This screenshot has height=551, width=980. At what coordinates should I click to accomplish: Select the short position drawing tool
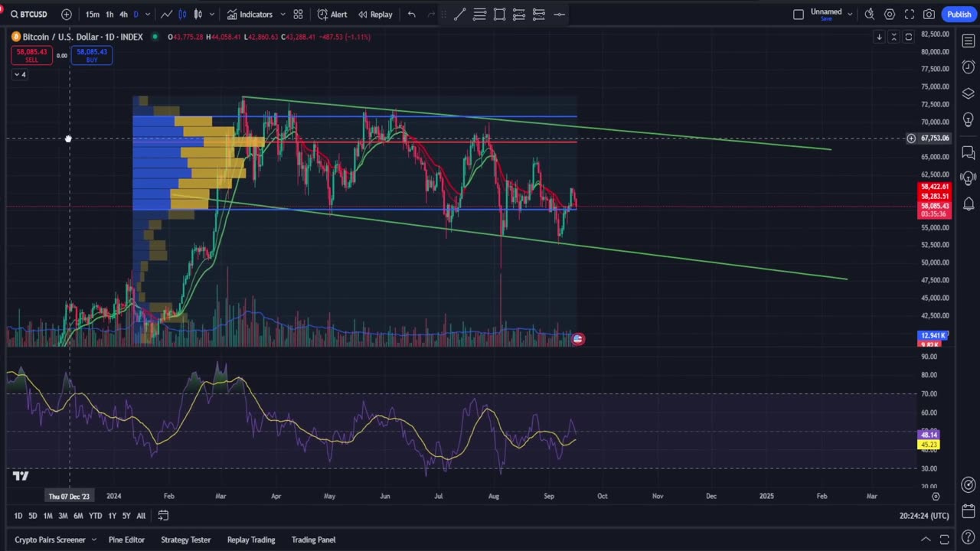tap(539, 15)
